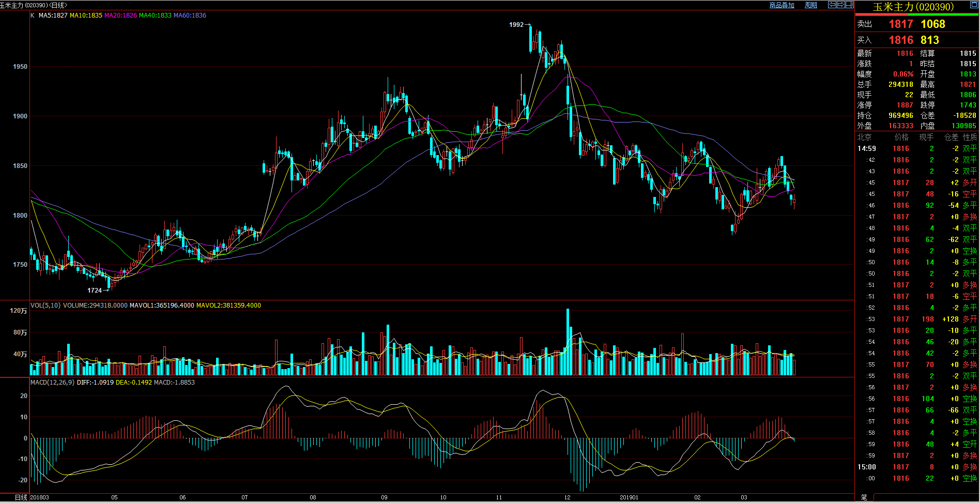
Task: Click the left arrow navigation icon
Action: coord(832,5)
